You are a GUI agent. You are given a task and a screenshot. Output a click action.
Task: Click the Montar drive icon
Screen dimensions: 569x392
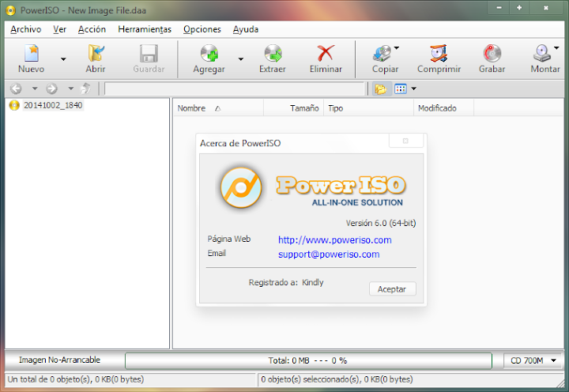[542, 54]
